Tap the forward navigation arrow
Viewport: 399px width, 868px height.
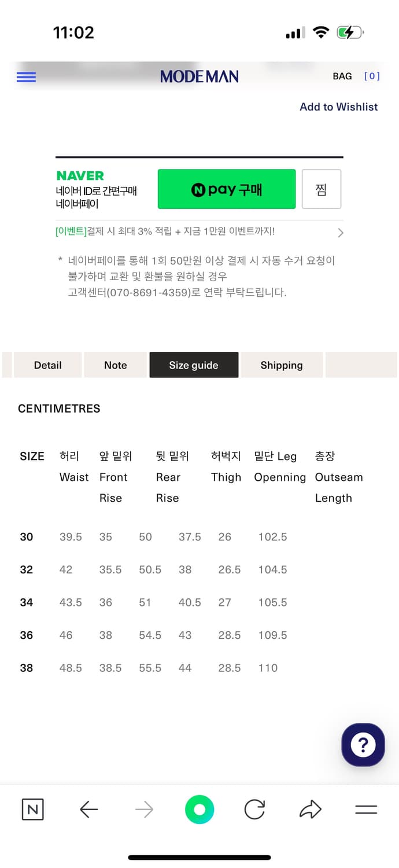144,810
